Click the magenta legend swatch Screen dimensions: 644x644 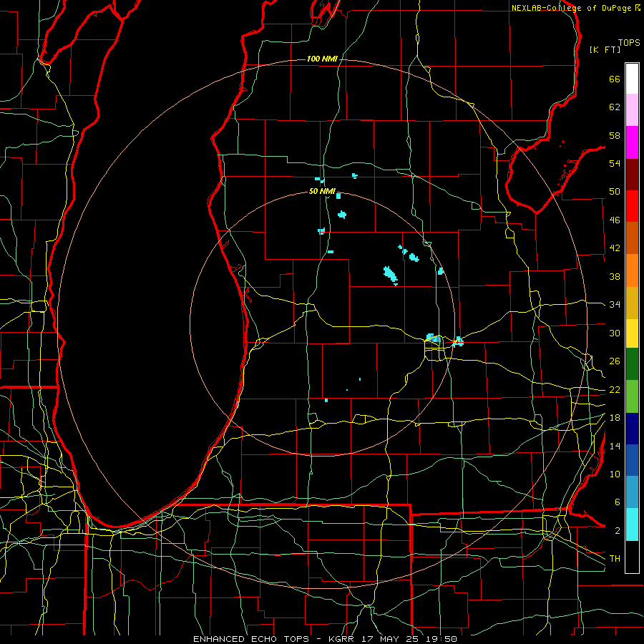tap(632, 142)
